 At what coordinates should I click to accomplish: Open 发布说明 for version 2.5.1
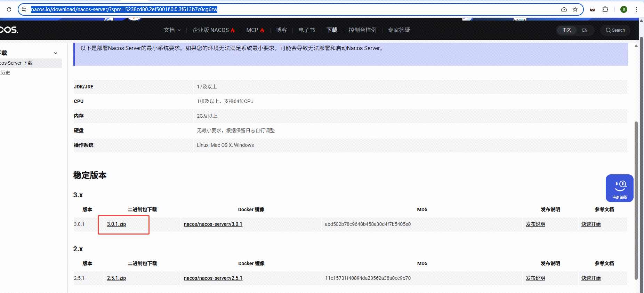click(536, 278)
